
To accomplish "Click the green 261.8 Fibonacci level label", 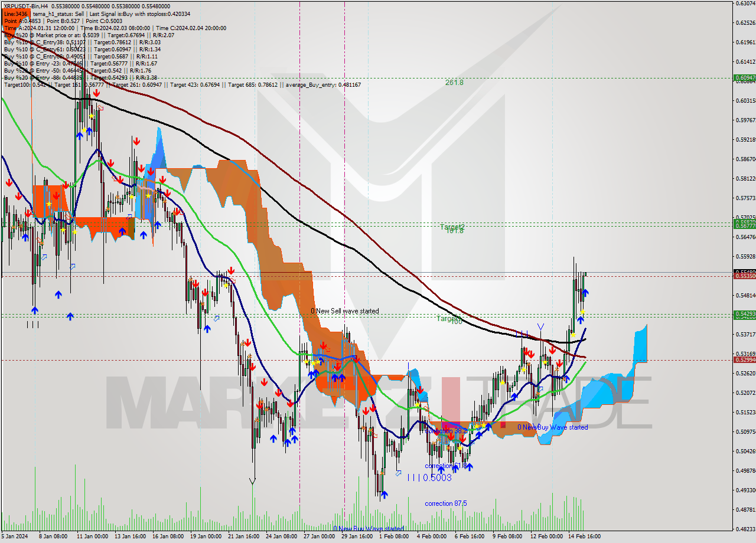I will [x=454, y=83].
